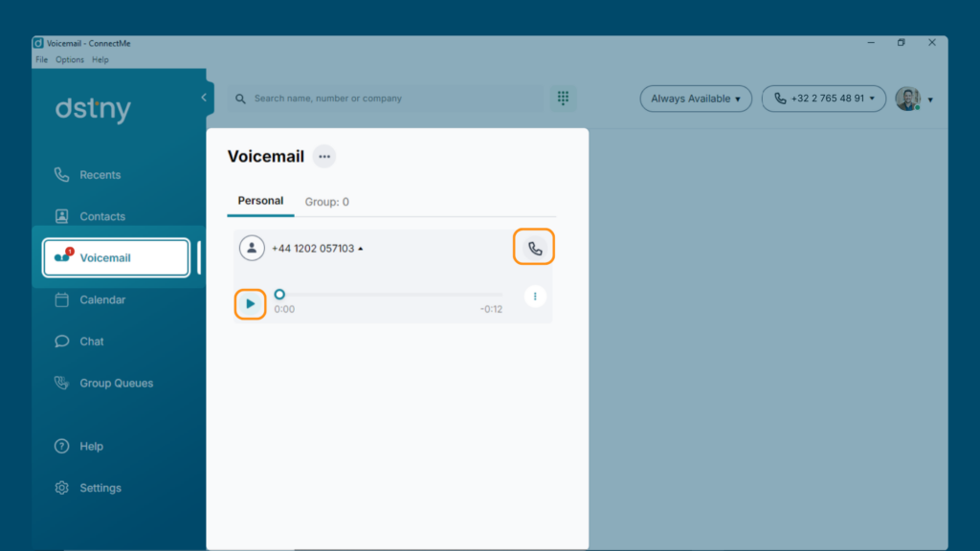Open Group Queues in the sidebar

coord(103,383)
